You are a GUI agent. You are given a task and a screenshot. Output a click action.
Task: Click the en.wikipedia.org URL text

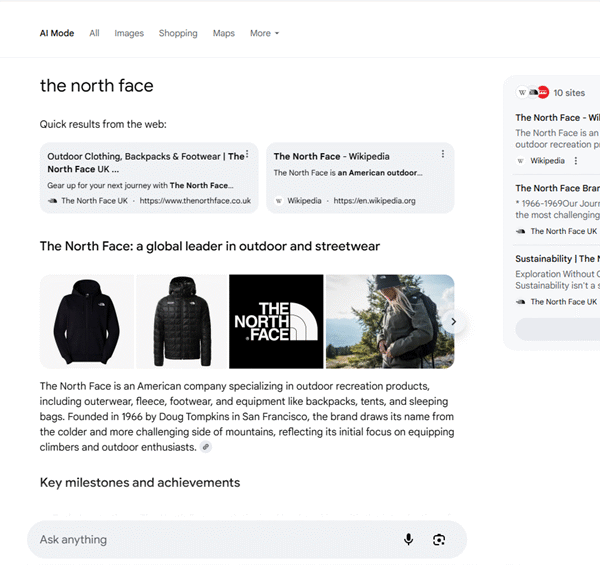click(x=374, y=201)
